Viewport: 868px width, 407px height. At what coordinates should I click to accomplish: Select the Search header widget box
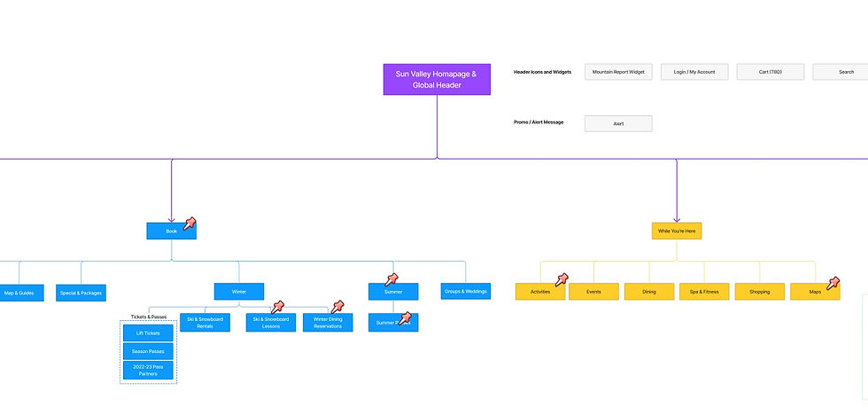[841, 72]
